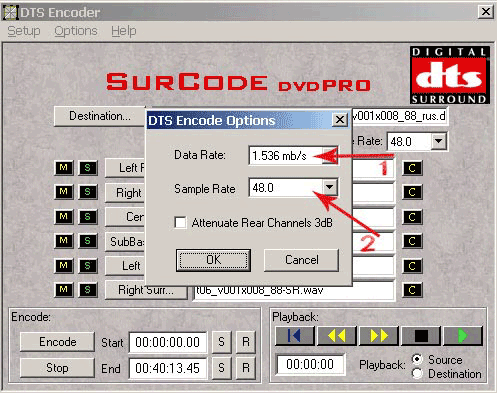497x393 pixels.
Task: Stop playback with the black square button
Action: [421, 336]
